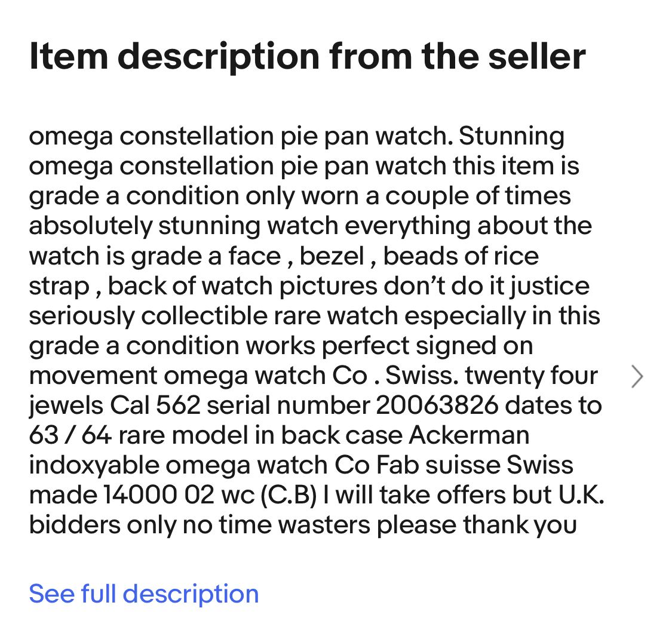
Task: Select the word Ackerman
Action: [469, 435]
